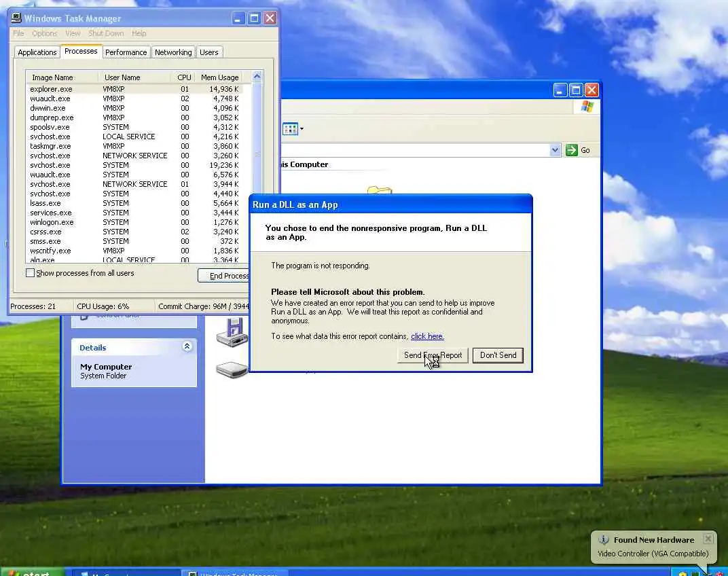Minimize the Task Manager window
The height and width of the screenshot is (576, 728).
coord(238,18)
